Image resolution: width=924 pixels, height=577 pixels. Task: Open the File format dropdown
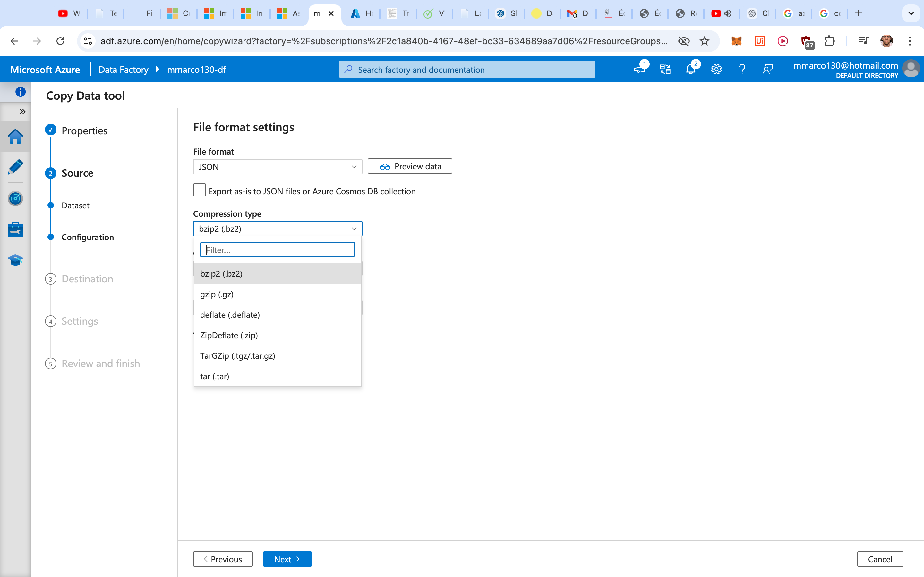point(277,166)
